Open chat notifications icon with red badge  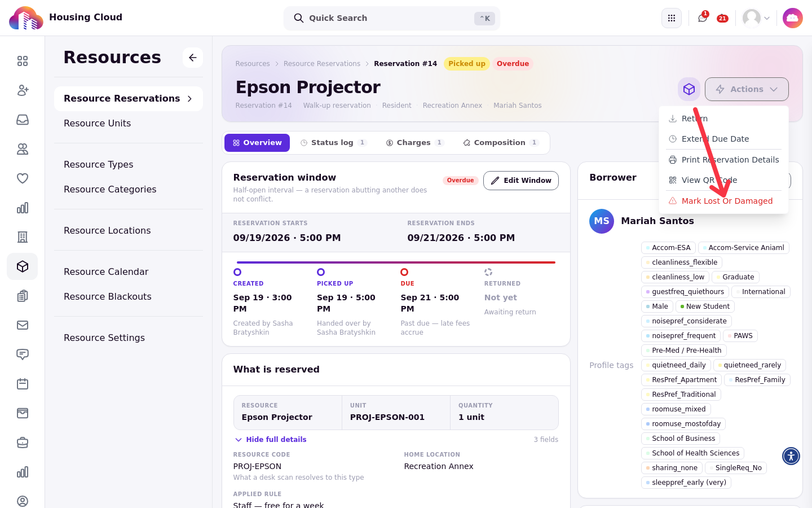[703, 18]
